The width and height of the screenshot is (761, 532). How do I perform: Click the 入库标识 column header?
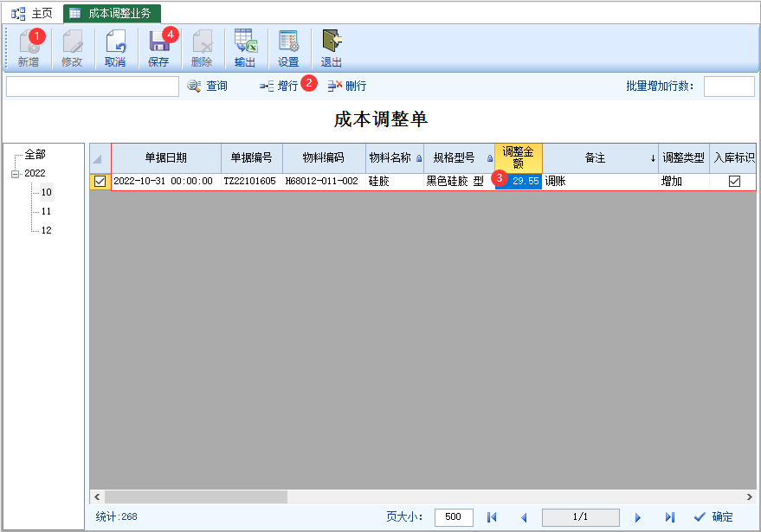pyautogui.click(x=732, y=158)
